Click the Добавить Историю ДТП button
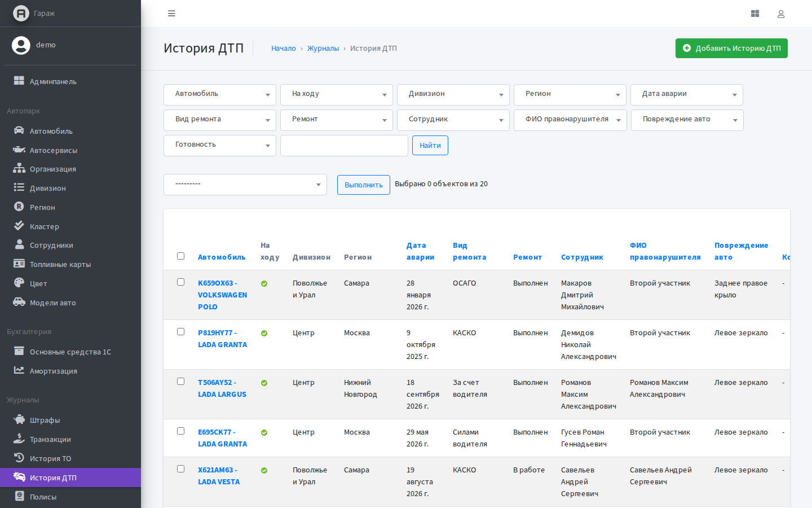This screenshot has width=812, height=508. click(x=731, y=49)
